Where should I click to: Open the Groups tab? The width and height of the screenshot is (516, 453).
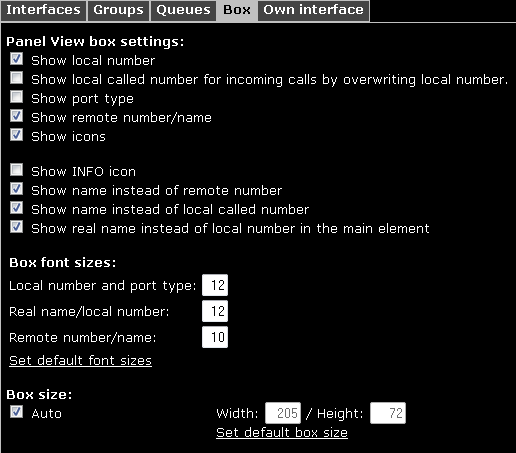coord(118,10)
